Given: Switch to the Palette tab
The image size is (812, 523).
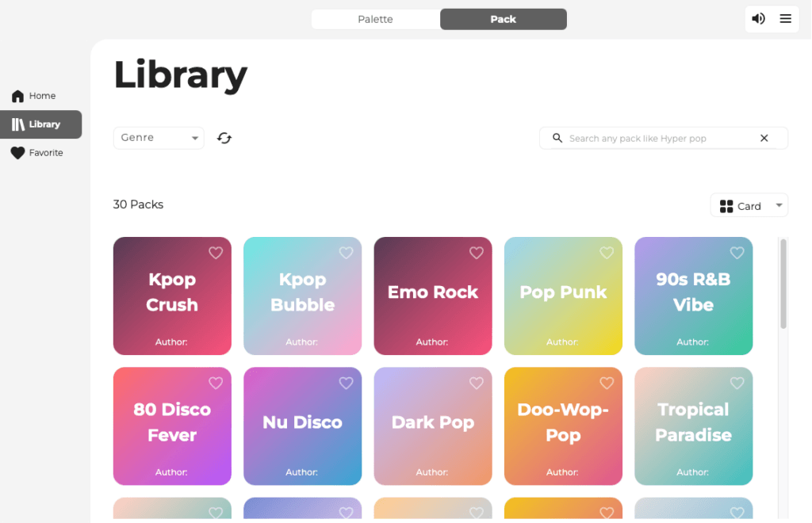Looking at the screenshot, I should [x=375, y=19].
